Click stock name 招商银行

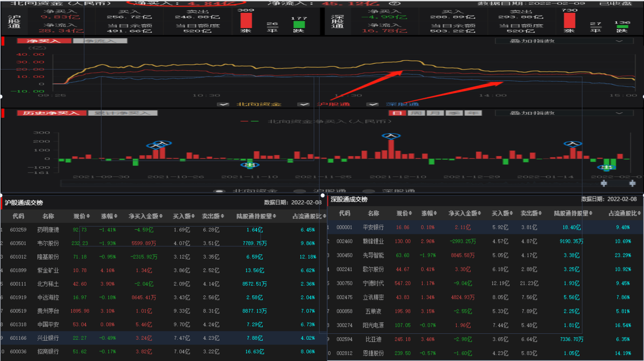coord(48,352)
